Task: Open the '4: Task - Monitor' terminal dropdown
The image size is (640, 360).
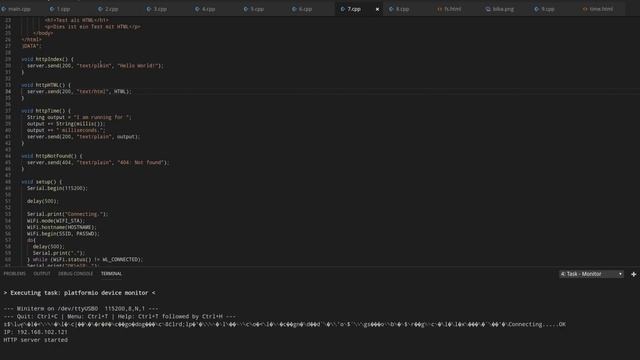Action: [591, 274]
